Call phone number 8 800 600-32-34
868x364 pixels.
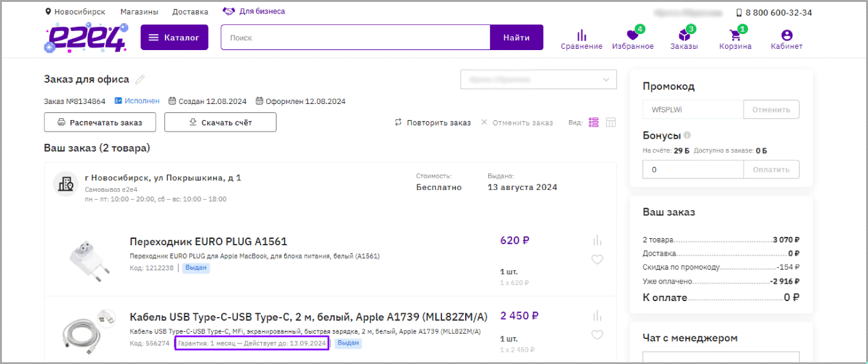pos(774,12)
